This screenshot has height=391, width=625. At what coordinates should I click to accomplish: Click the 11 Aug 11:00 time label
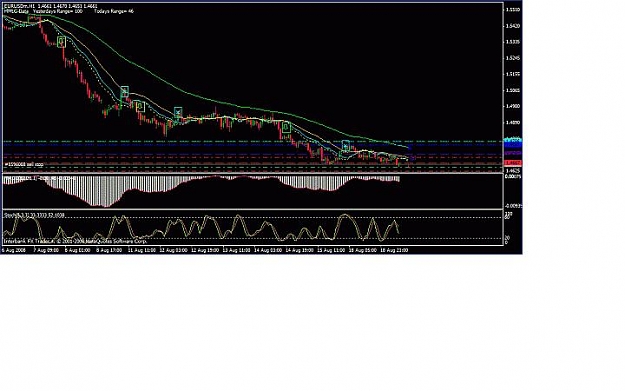point(142,250)
